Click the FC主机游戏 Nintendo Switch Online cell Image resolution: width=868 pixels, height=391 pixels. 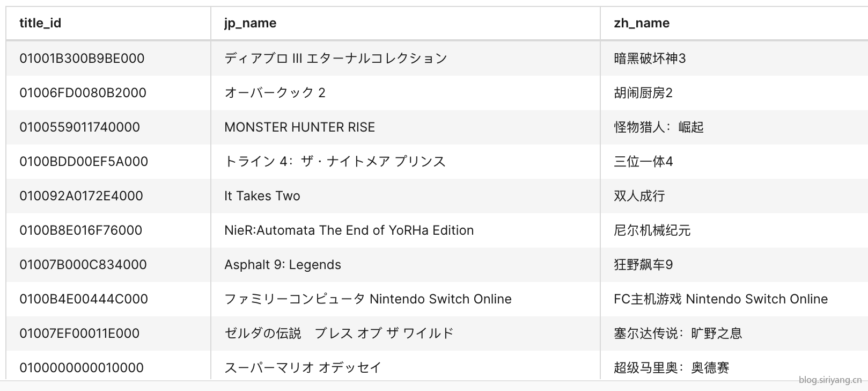(734, 299)
